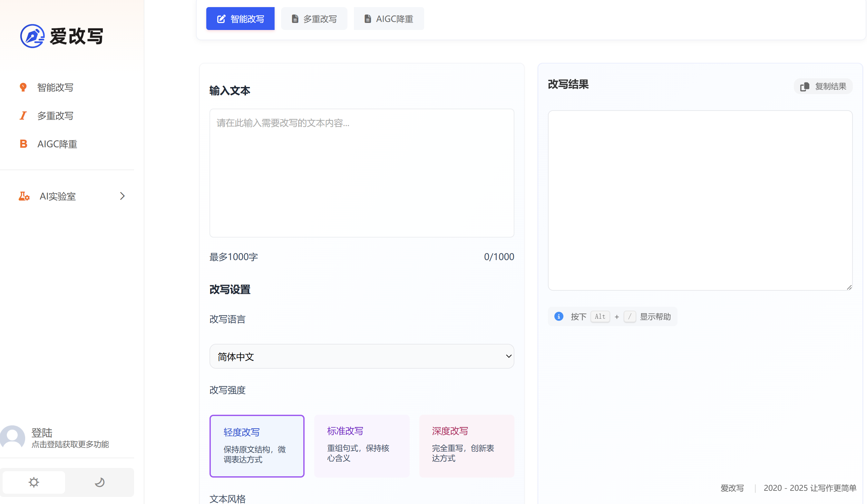Screen dimensions: 867x504
Task: Click the edit pencil icon on 智能改写 tab
Action: click(221, 19)
